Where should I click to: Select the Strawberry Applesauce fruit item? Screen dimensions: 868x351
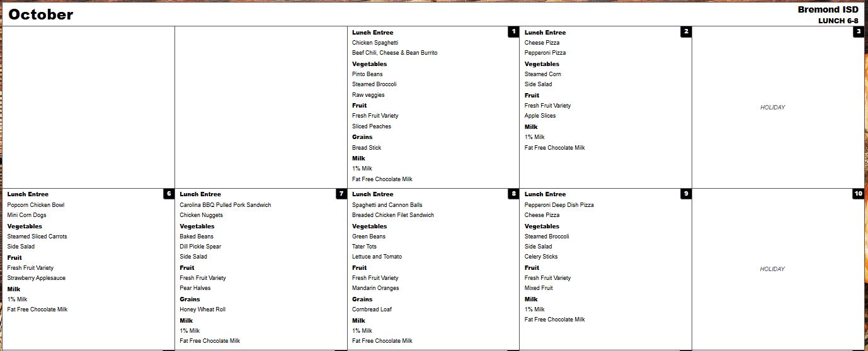coord(37,278)
